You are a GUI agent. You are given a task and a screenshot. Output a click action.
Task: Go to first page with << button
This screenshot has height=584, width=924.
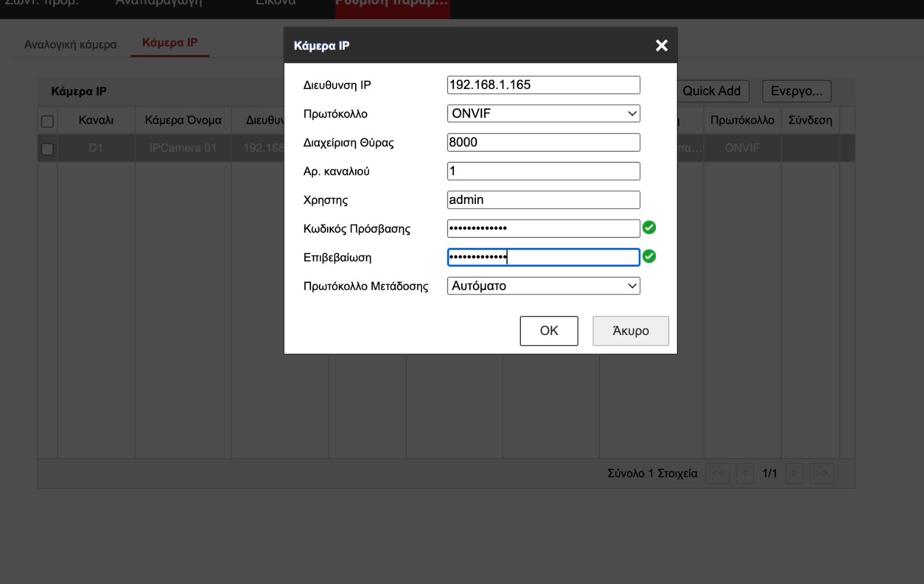718,474
